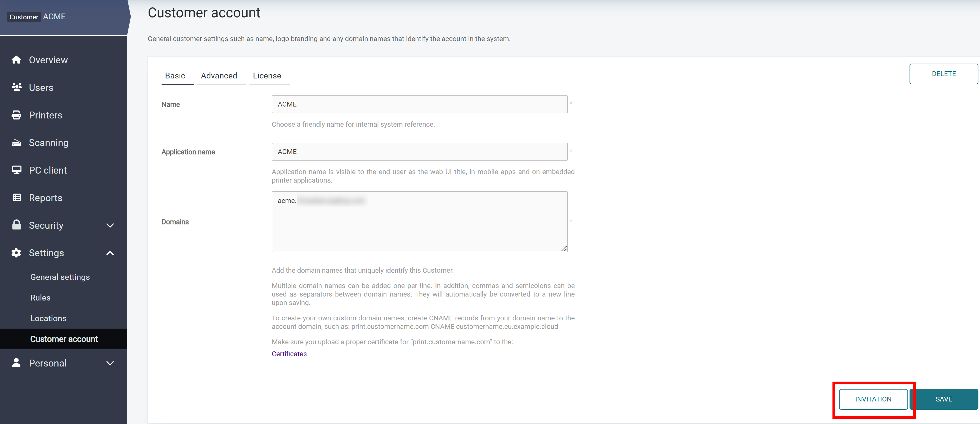Click into the Application name field
The width and height of the screenshot is (980, 424).
(419, 152)
